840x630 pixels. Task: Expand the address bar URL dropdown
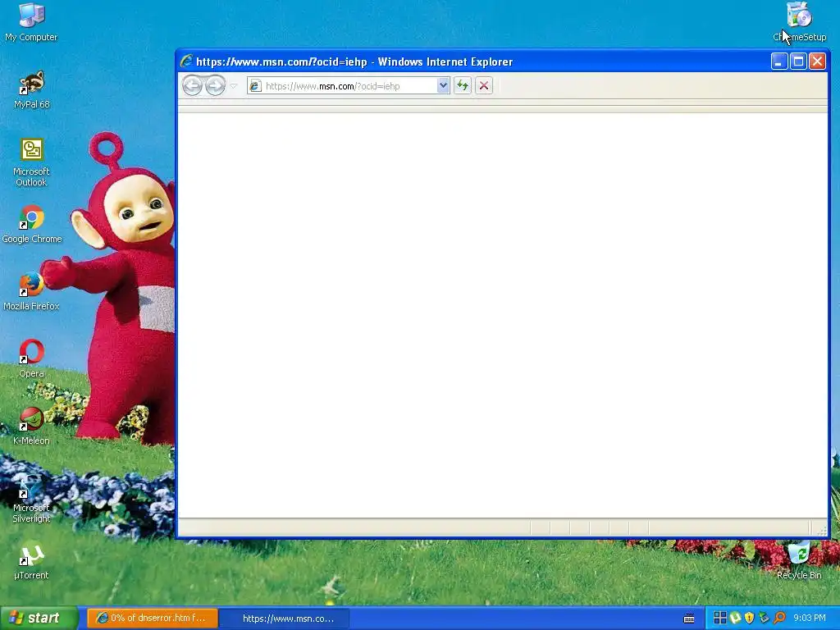(443, 85)
